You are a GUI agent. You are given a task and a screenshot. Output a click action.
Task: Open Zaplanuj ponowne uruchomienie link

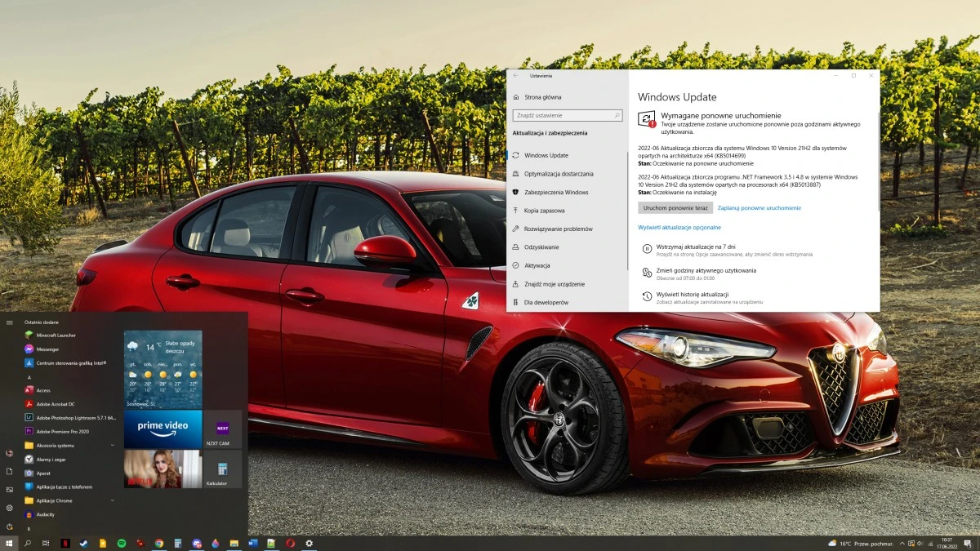[759, 207]
